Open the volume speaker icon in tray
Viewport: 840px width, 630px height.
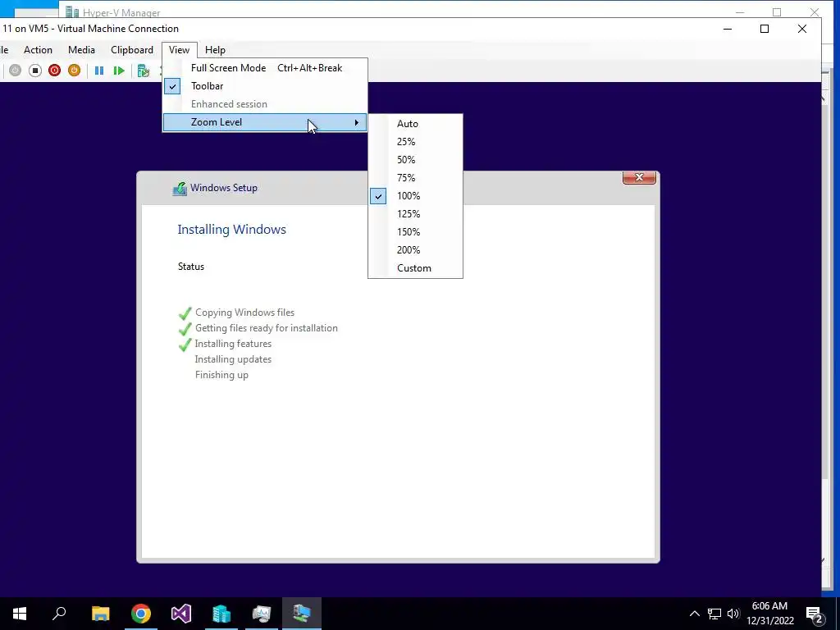click(x=733, y=614)
